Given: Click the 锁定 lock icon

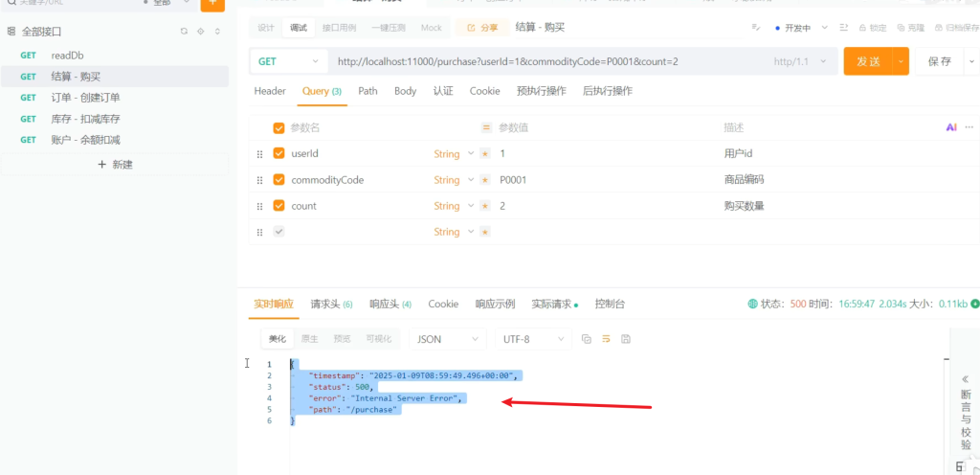Looking at the screenshot, I should [x=863, y=28].
